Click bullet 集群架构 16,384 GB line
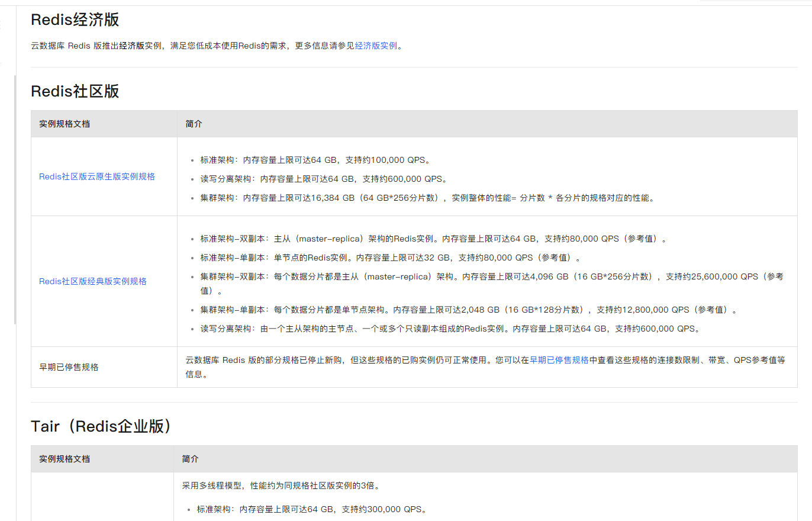This screenshot has height=521, width=812. click(428, 198)
